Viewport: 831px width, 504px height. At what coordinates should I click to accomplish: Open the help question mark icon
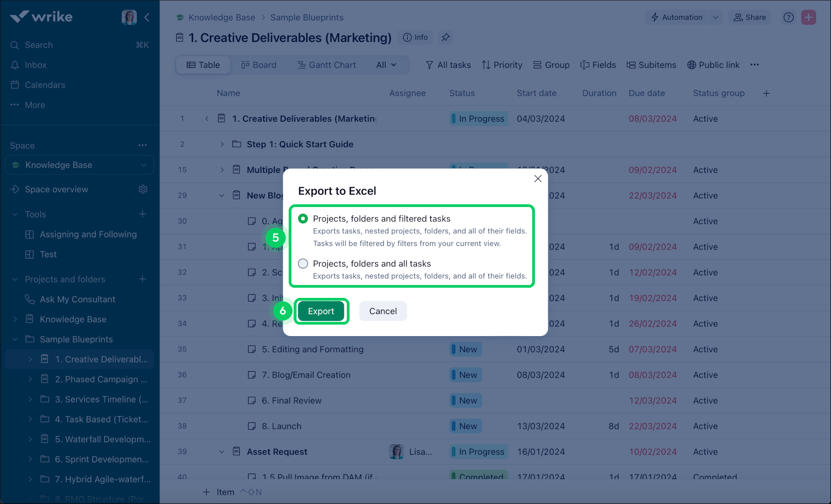click(x=789, y=18)
